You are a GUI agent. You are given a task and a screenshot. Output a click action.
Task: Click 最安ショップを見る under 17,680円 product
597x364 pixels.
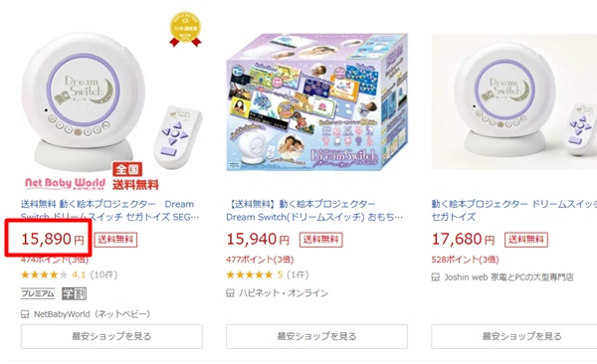click(x=514, y=336)
